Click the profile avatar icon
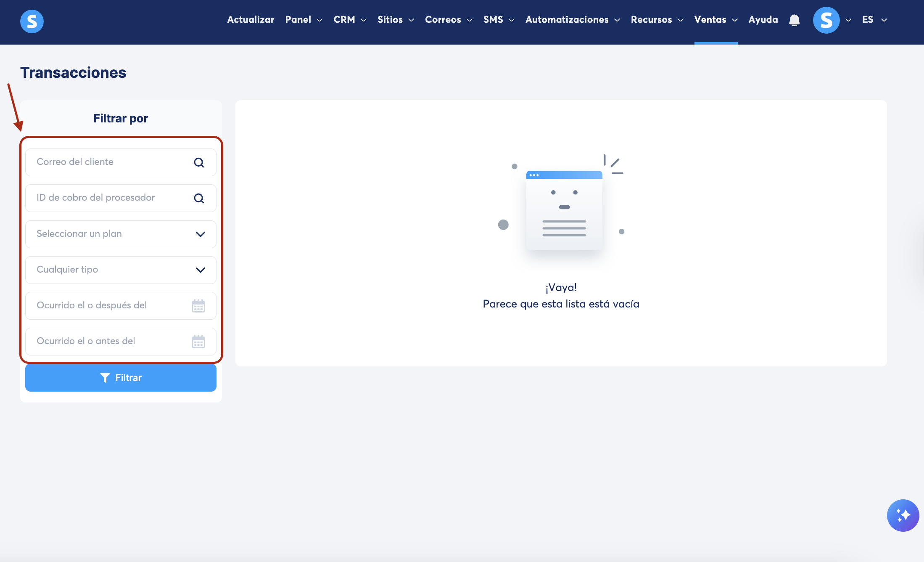The image size is (924, 562). [826, 20]
